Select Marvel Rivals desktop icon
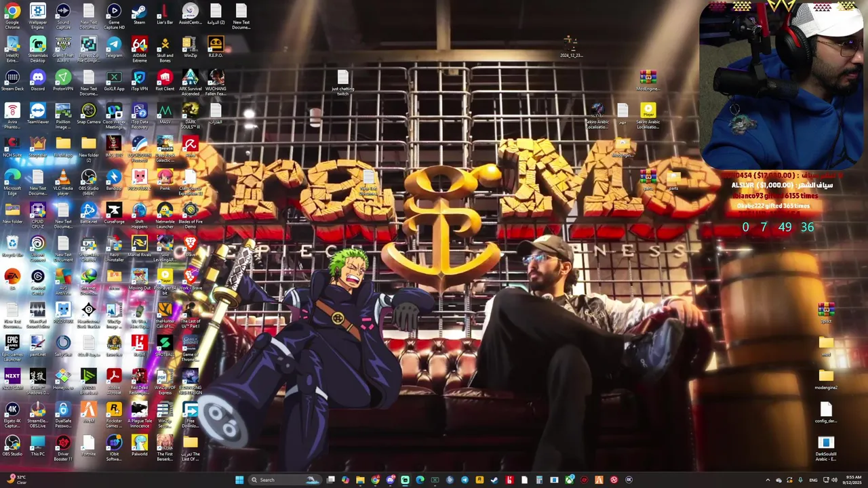The image size is (868, 488). coord(139,247)
